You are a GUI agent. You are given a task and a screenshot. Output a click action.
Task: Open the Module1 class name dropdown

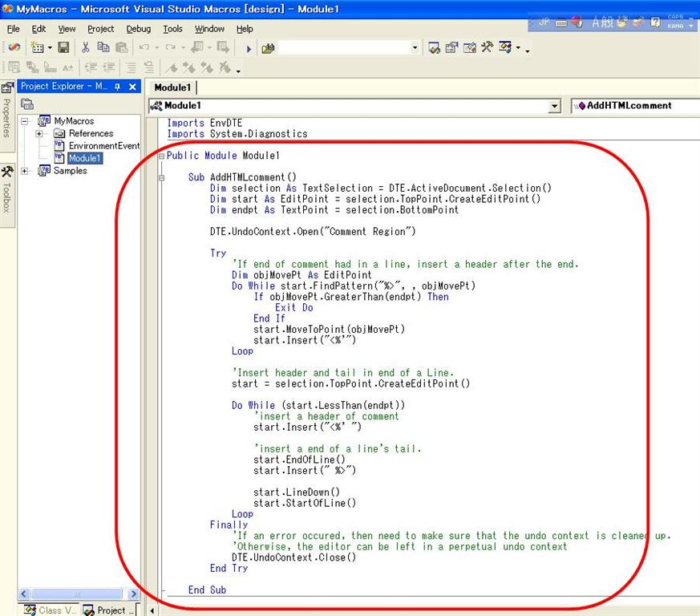554,107
